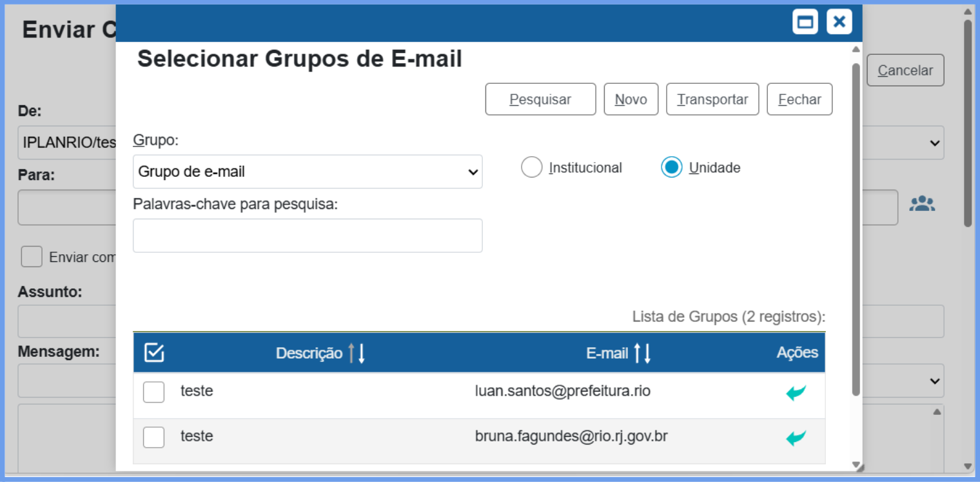
Task: Close the dialog with the X icon
Action: point(839,22)
